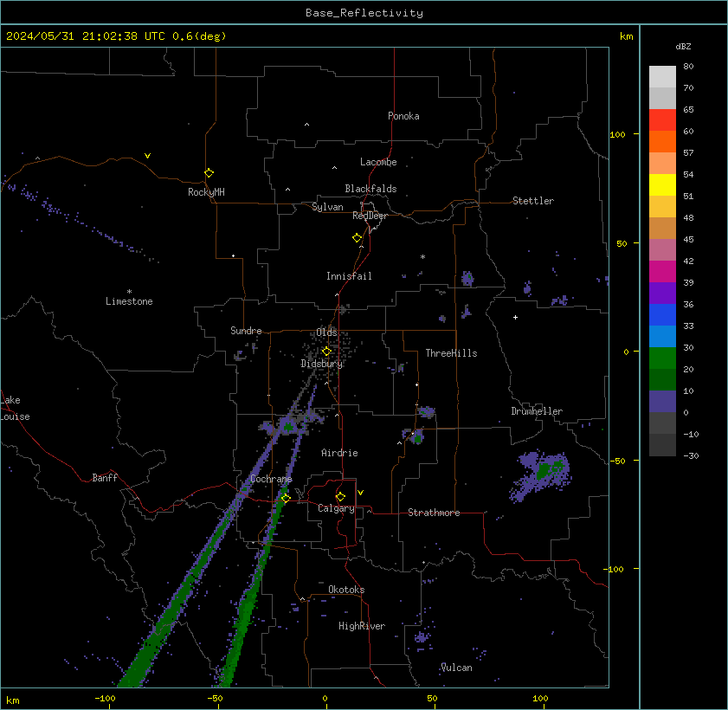Click the Olds town label
This screenshot has height=710, width=728.
[326, 332]
